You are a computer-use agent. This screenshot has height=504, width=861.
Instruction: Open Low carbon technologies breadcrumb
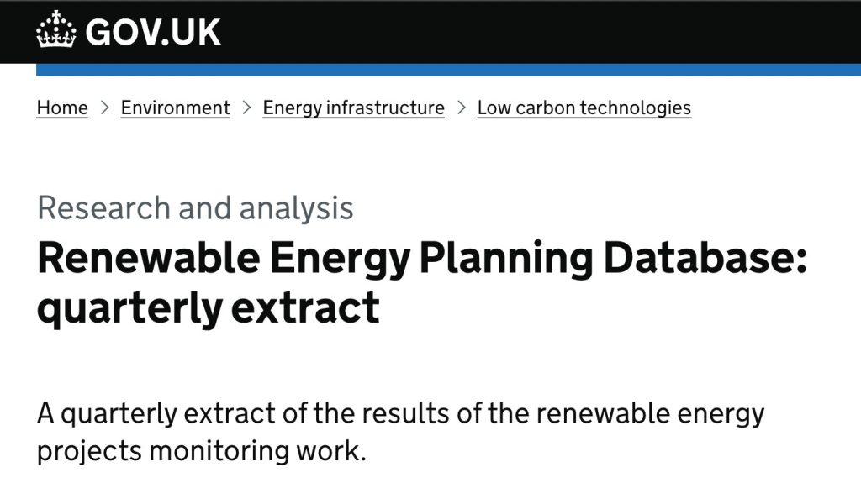(x=584, y=108)
